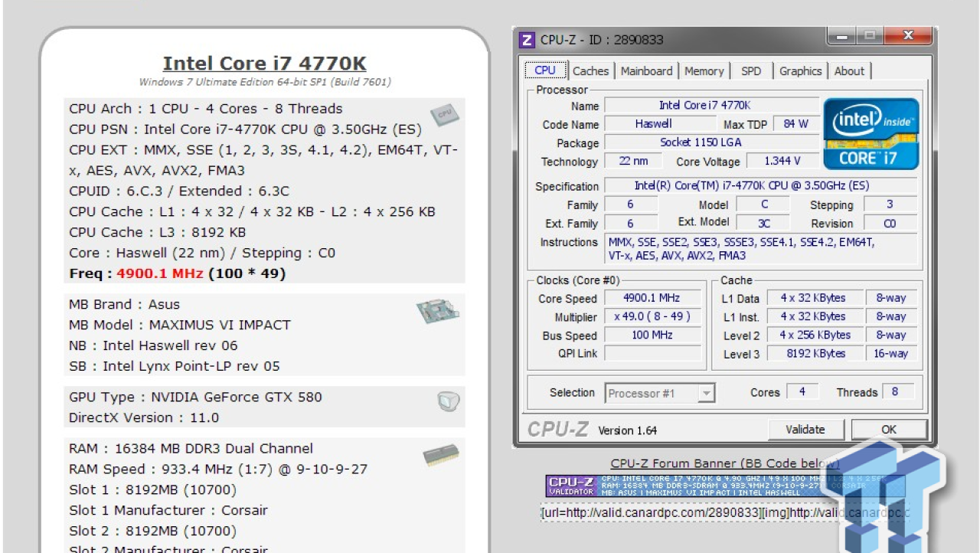Click the Windows 7 Ultimate Edition subtitle
980x553 pixels.
265,82
